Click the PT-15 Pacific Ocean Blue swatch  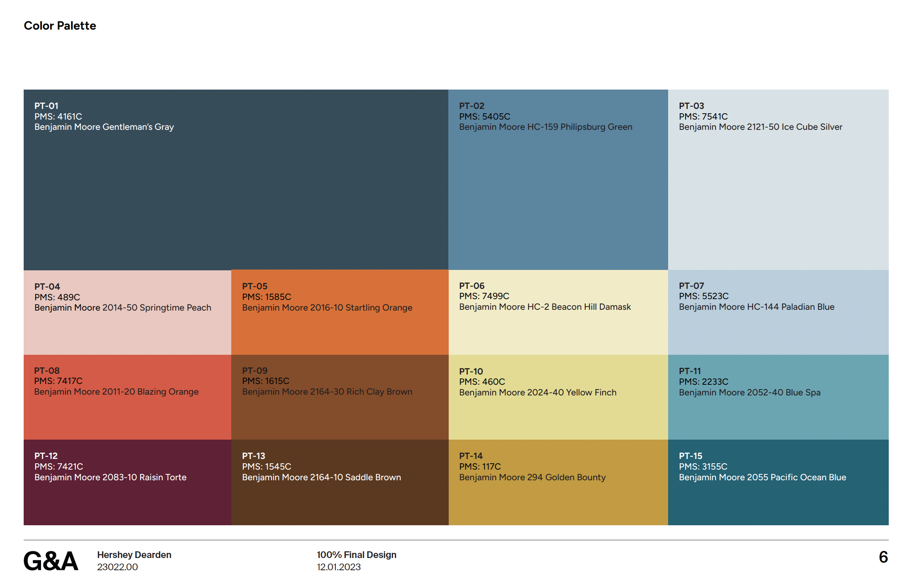pos(778,482)
